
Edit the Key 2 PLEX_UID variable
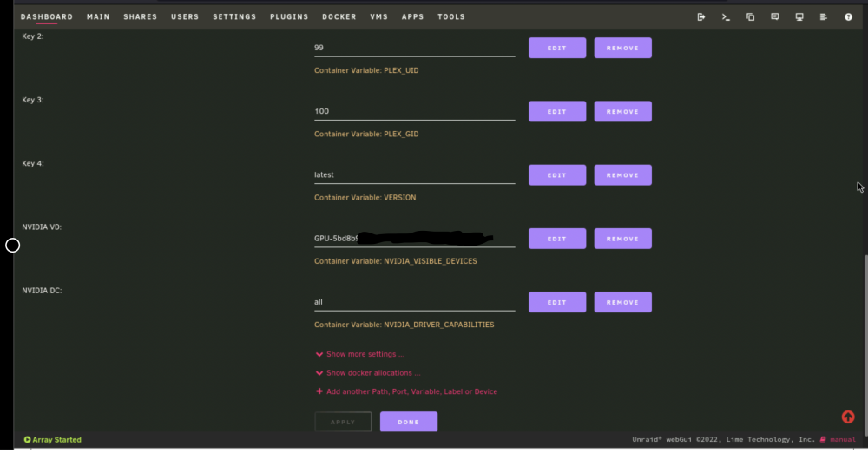coord(557,49)
